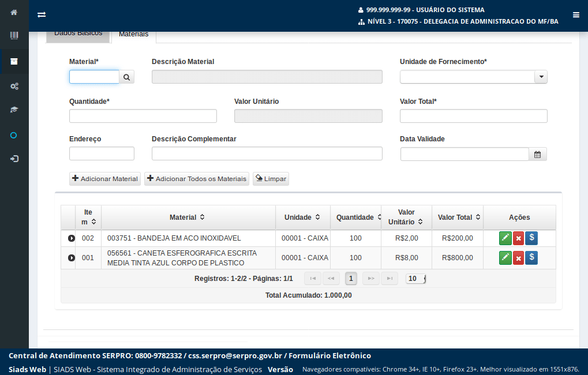Expand row details for item 001
Screen dimensions: 588x375
click(x=71, y=258)
